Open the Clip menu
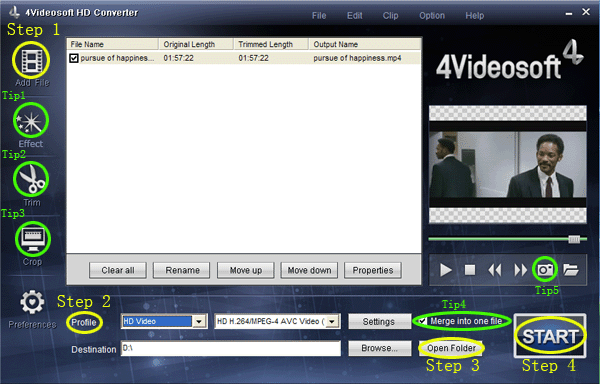The width and height of the screenshot is (600, 384). (x=390, y=16)
